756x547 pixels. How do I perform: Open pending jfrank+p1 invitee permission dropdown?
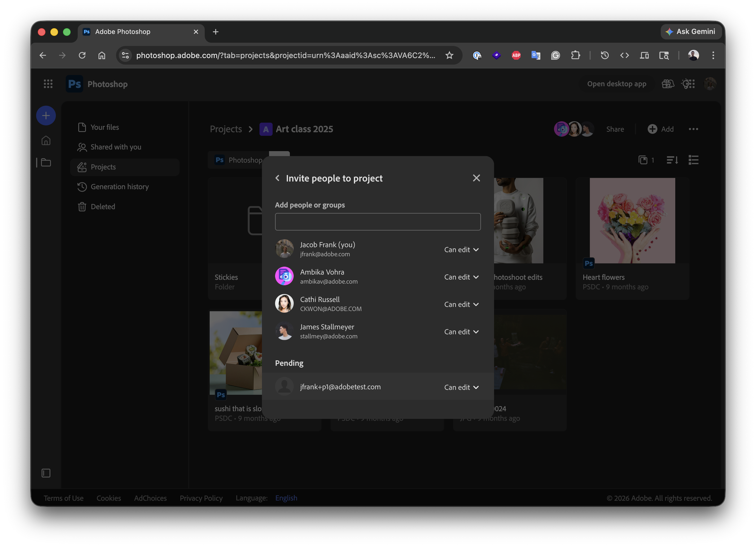461,387
